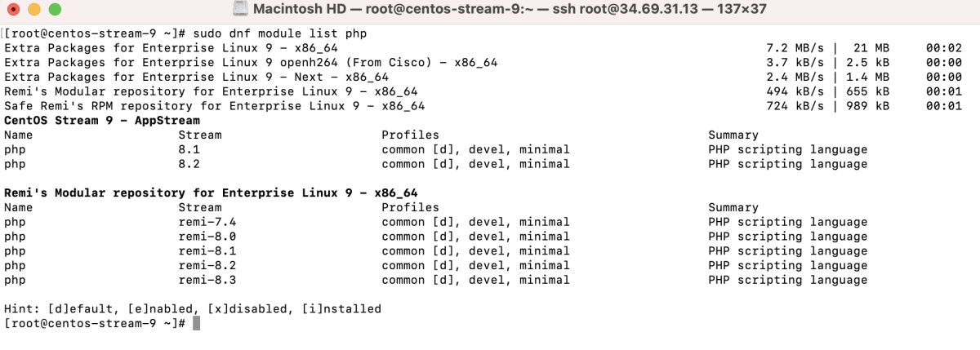
Task: Click the CentOS Stream 9 - AppStream heading
Action: [x=102, y=121]
